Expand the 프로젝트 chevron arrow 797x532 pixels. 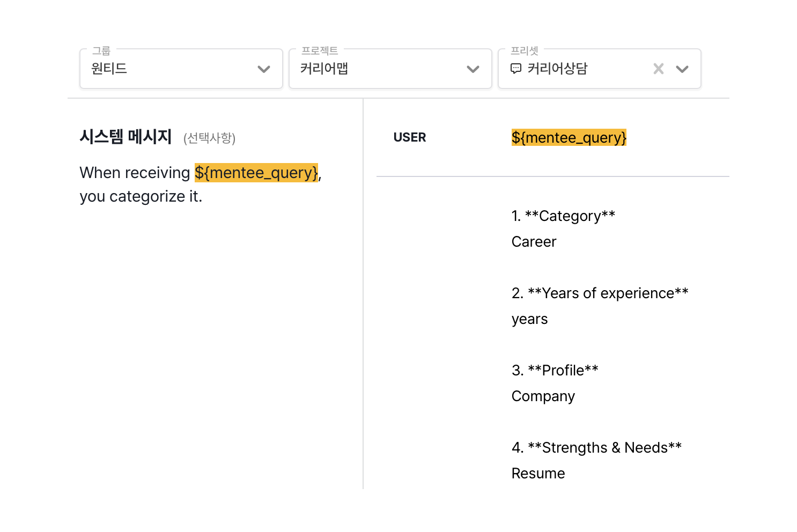click(x=473, y=69)
